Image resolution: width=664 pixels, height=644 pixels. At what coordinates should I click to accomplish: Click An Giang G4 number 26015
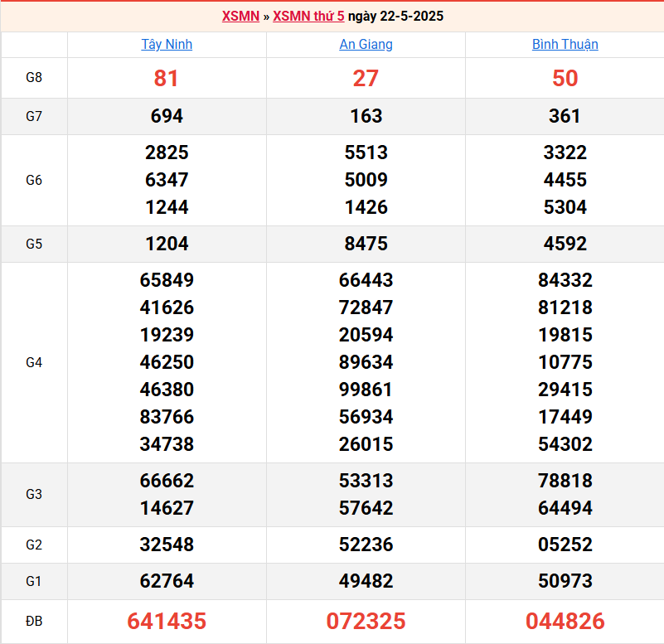pyautogui.click(x=366, y=444)
